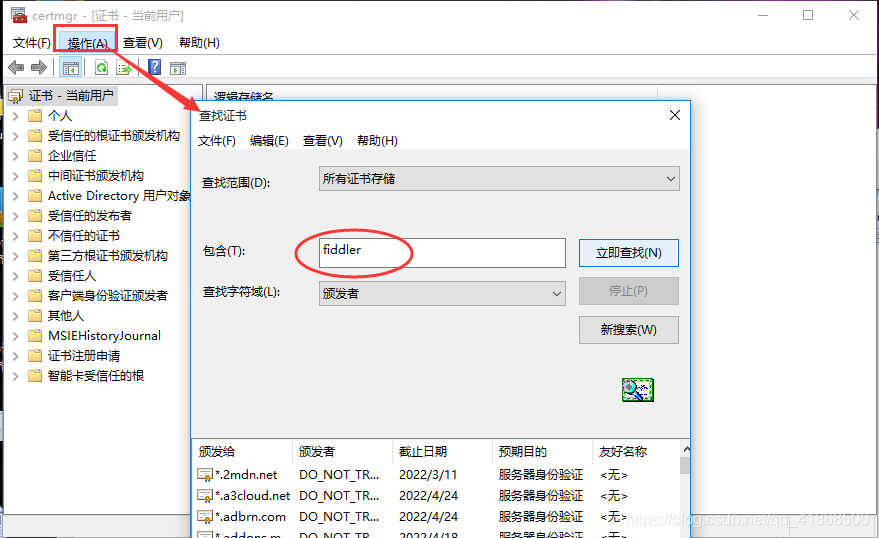Click the blue Help toolbar icon

coord(155,68)
